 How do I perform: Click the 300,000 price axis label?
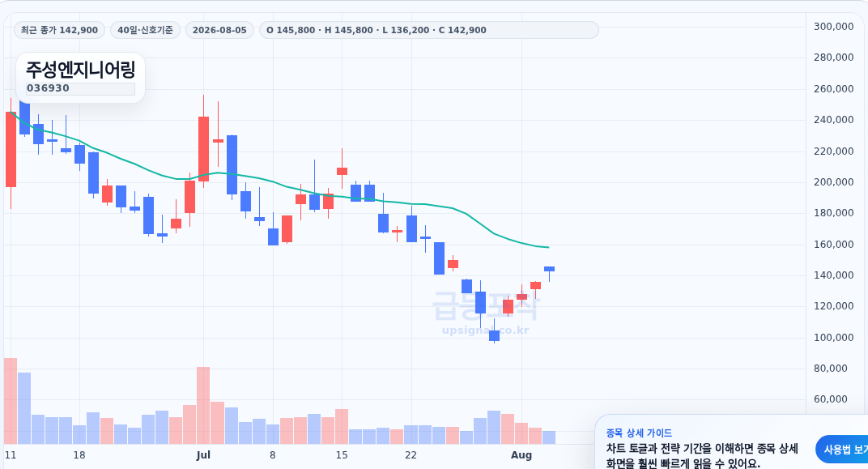(833, 26)
